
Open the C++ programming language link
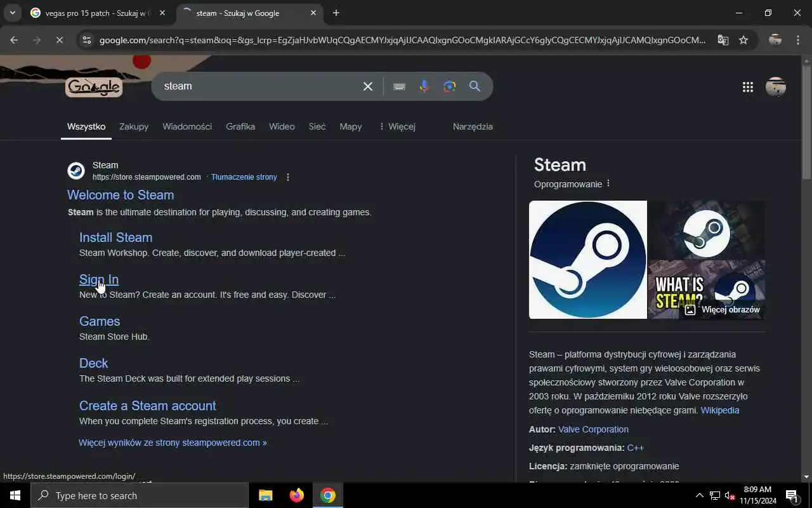636,448
